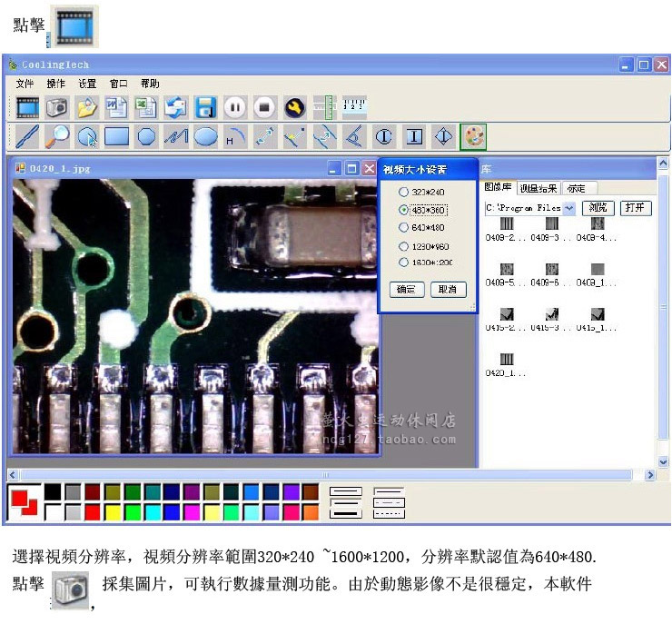
Task: Choose the 640*480 video size option
Action: point(404,228)
